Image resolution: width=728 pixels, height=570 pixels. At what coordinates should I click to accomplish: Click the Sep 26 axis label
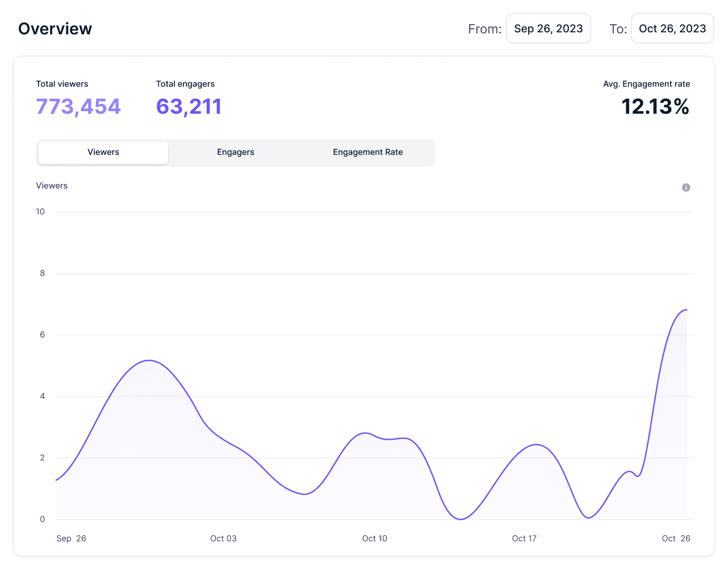(71, 538)
